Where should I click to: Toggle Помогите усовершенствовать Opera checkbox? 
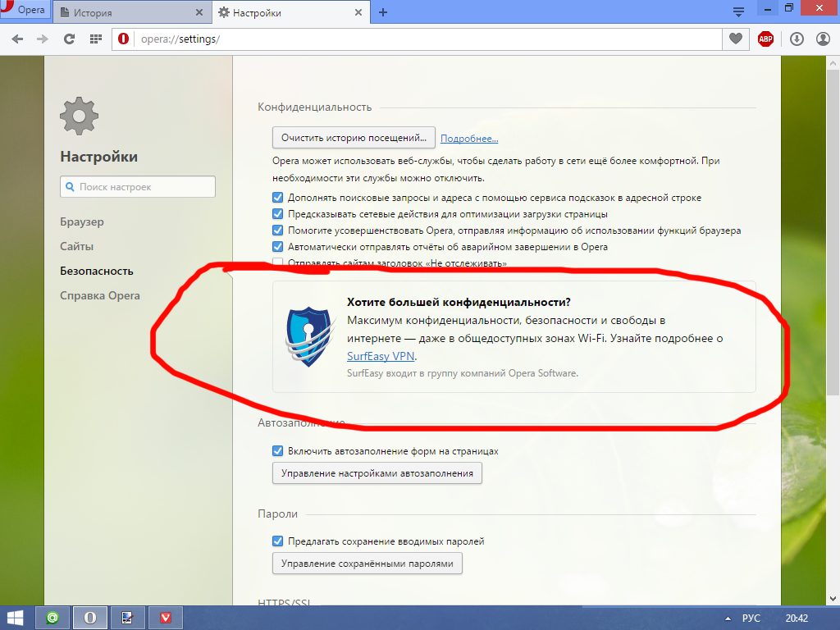click(277, 231)
